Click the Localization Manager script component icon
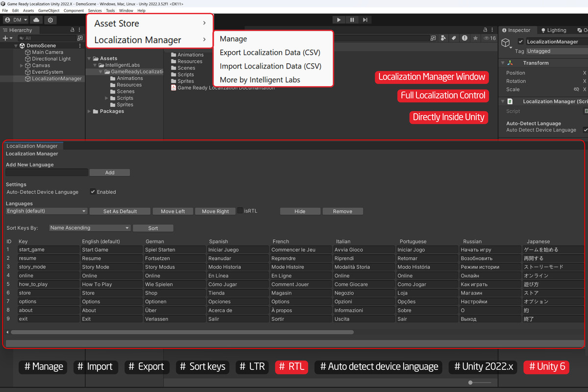This screenshot has width=588, height=392. coord(510,101)
